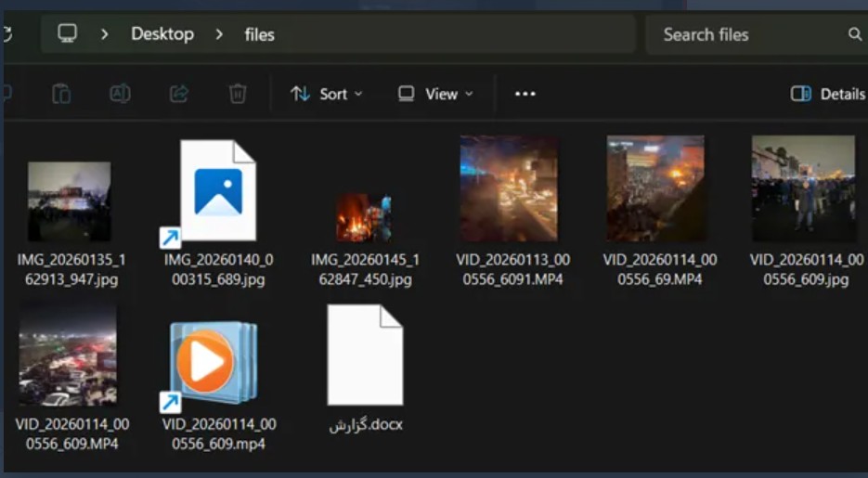Click the Copy icon in the toolbar

[61, 94]
